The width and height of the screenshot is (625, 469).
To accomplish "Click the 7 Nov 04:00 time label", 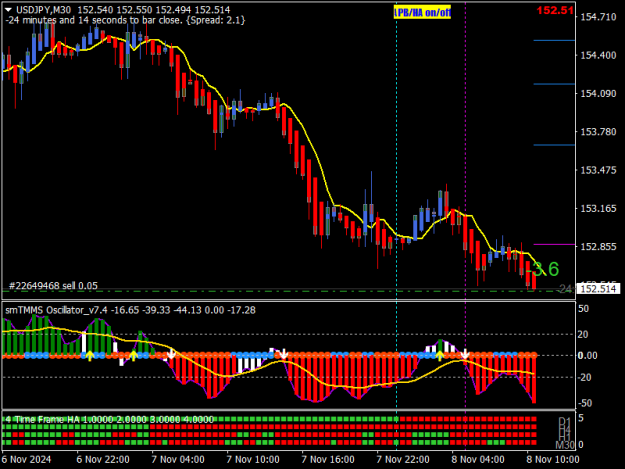I will pos(178,459).
